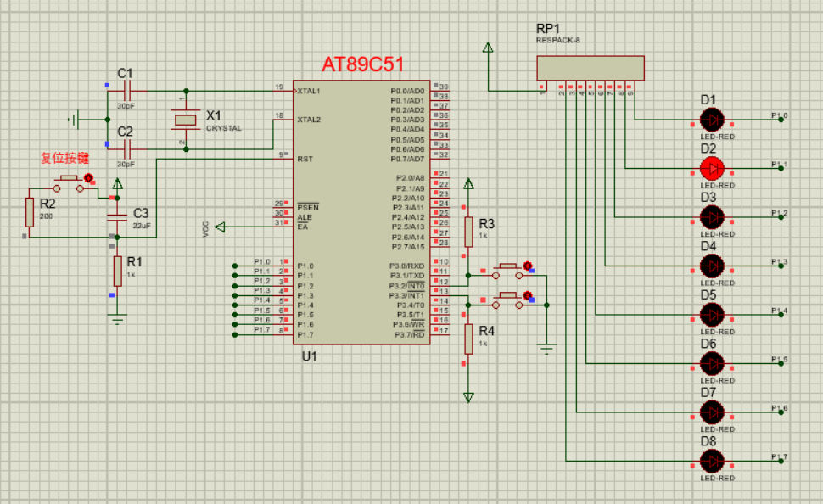
Task: Select the D8 LED symbol
Action: coord(712,461)
